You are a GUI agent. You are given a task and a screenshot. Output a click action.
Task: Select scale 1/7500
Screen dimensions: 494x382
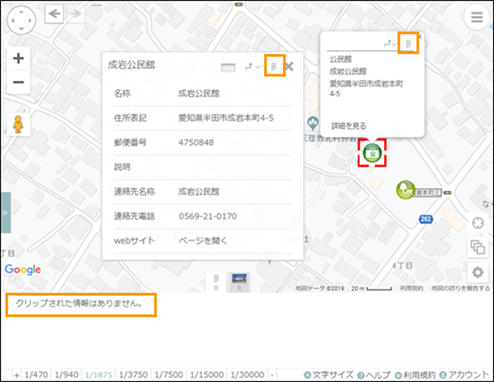pyautogui.click(x=169, y=375)
